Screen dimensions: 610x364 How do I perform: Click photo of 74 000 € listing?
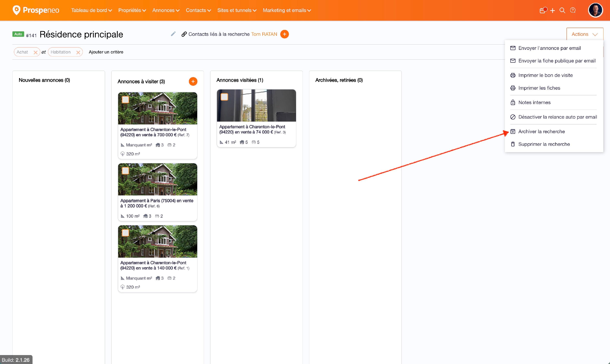click(256, 106)
